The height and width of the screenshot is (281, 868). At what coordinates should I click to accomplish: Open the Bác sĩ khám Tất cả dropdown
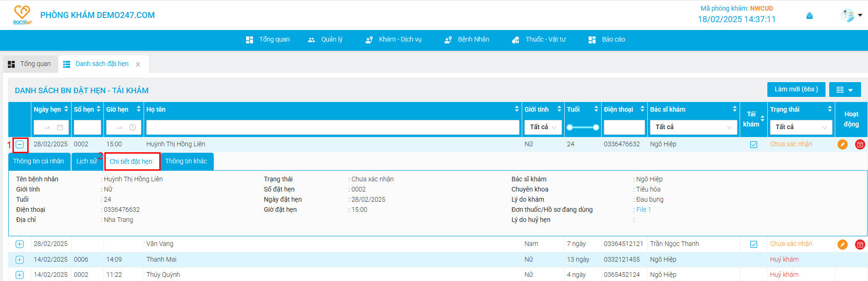(693, 127)
